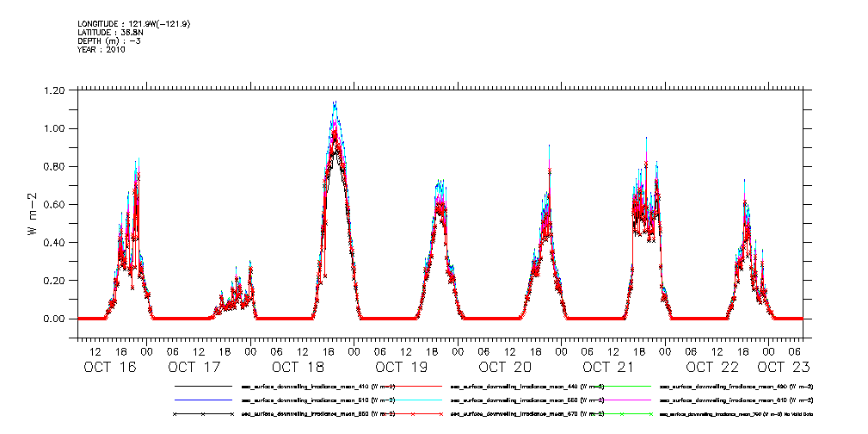The width and height of the screenshot is (868, 434).
Task: Click the red line sample for irradiance_mean_440
Action: [x=413, y=386]
